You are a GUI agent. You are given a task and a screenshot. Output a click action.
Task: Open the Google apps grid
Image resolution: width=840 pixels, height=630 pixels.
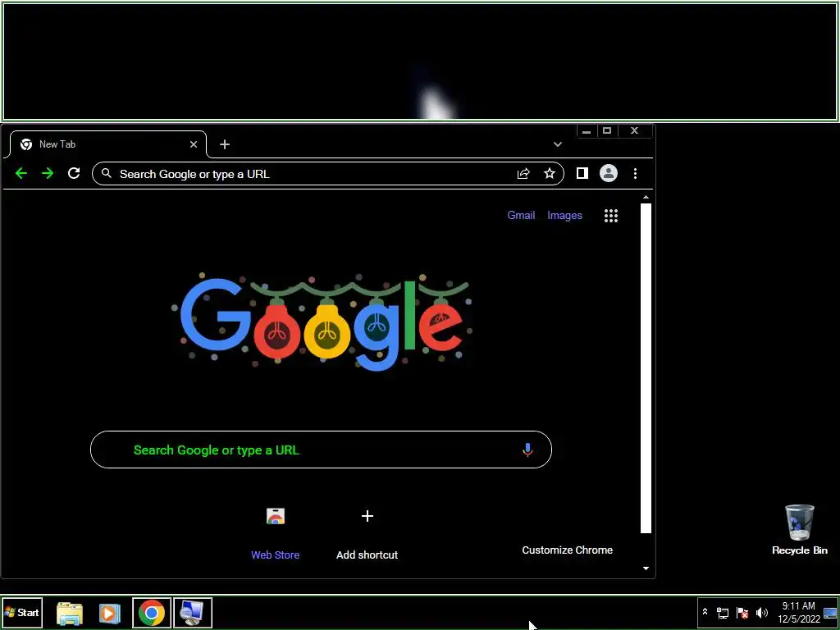click(611, 216)
